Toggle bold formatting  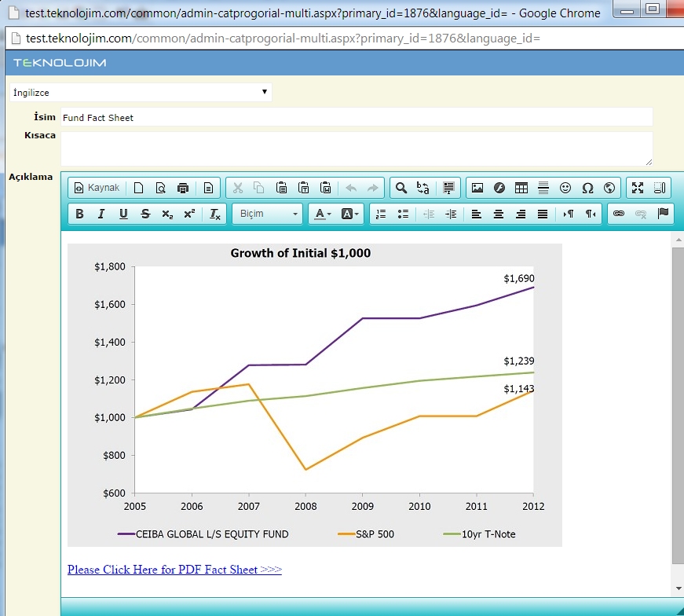pos(79,214)
